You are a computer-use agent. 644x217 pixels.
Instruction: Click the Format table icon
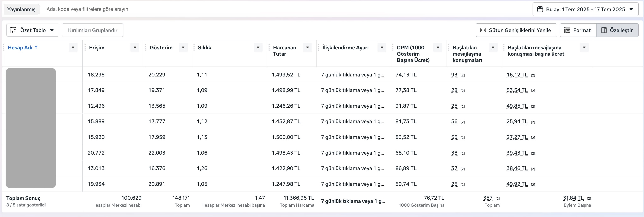(567, 30)
